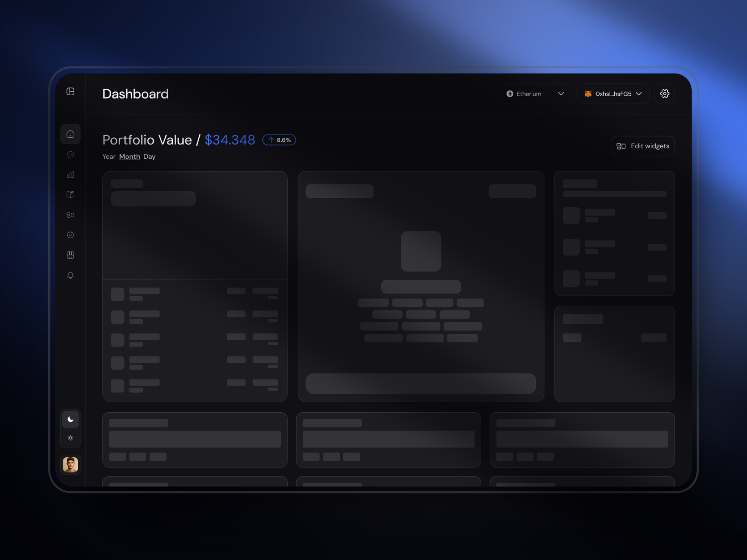The height and width of the screenshot is (560, 747).
Task: Open the settings gear icon
Action: (665, 94)
